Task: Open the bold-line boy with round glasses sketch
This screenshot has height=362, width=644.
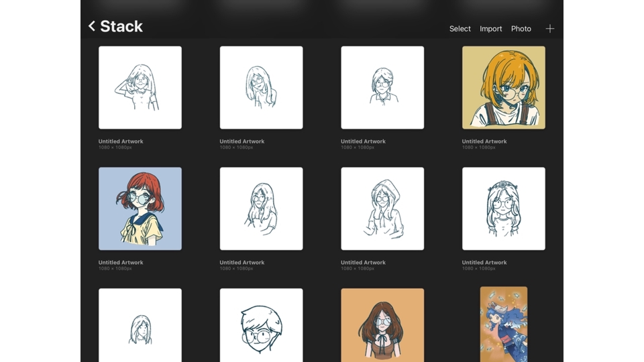Action: [x=261, y=325]
